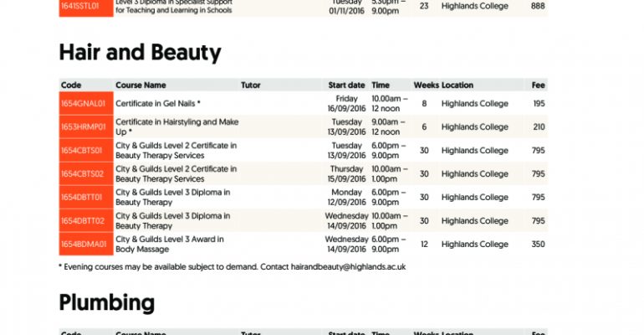644x335 pixels.
Task: Click time 9.00am – 12 noon for Hairstyling
Action: tap(388, 127)
